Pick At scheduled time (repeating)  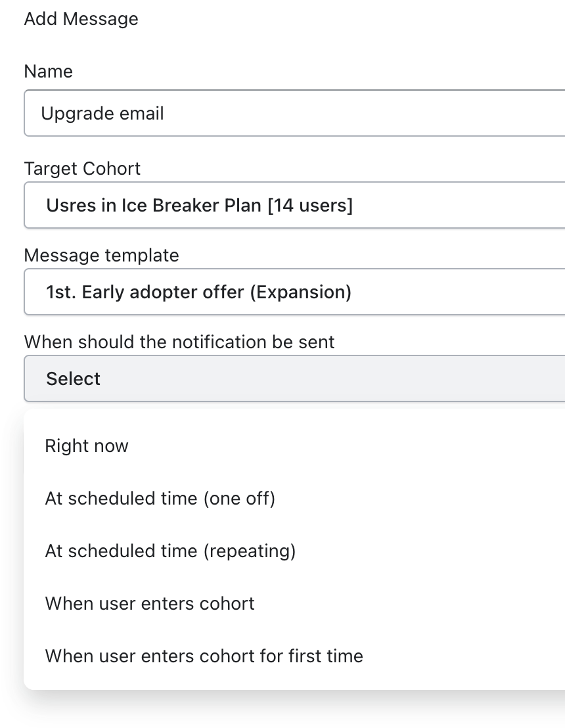[170, 551]
